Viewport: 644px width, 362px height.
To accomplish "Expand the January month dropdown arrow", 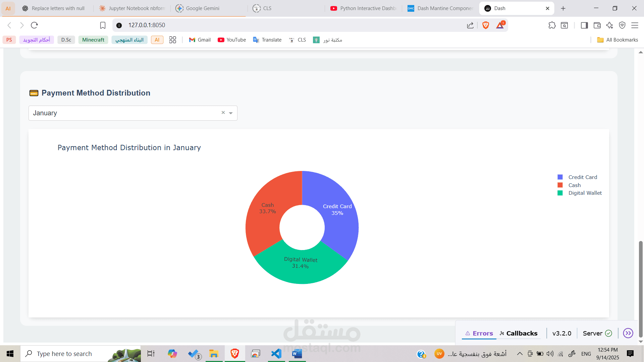I will click(x=231, y=113).
